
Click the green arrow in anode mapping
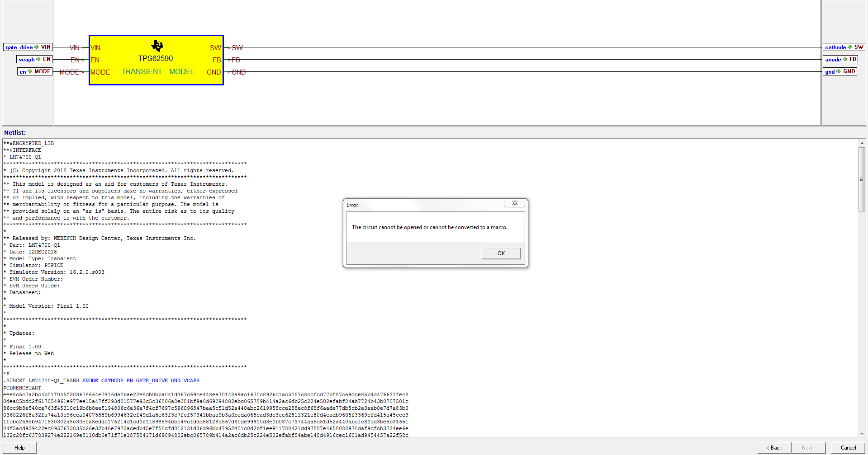845,59
